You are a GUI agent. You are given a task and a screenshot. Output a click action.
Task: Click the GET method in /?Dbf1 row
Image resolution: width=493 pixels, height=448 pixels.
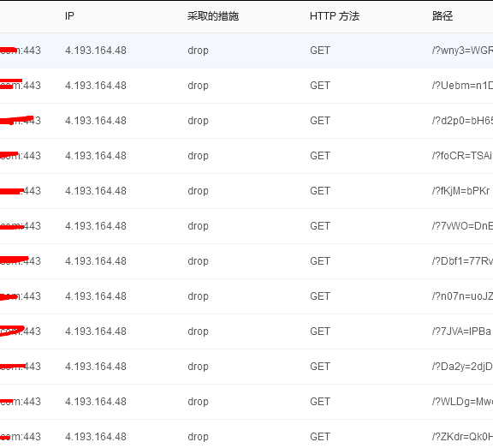click(x=320, y=261)
